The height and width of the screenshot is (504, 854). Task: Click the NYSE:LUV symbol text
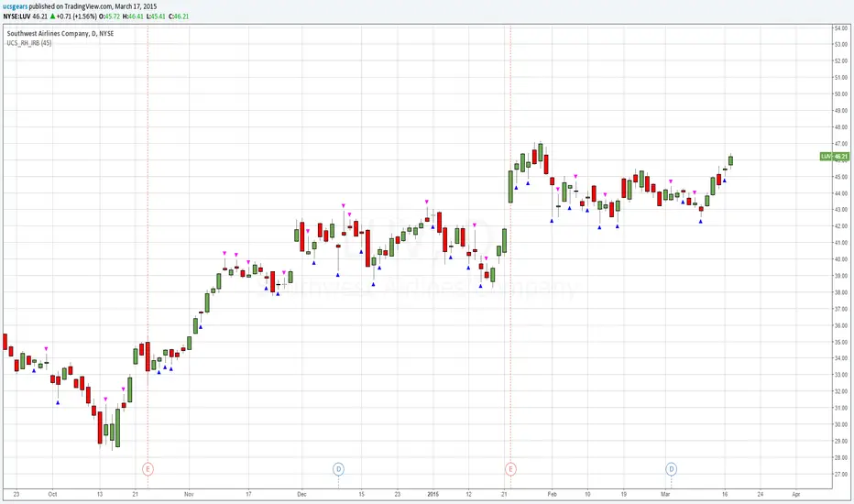pos(16,16)
